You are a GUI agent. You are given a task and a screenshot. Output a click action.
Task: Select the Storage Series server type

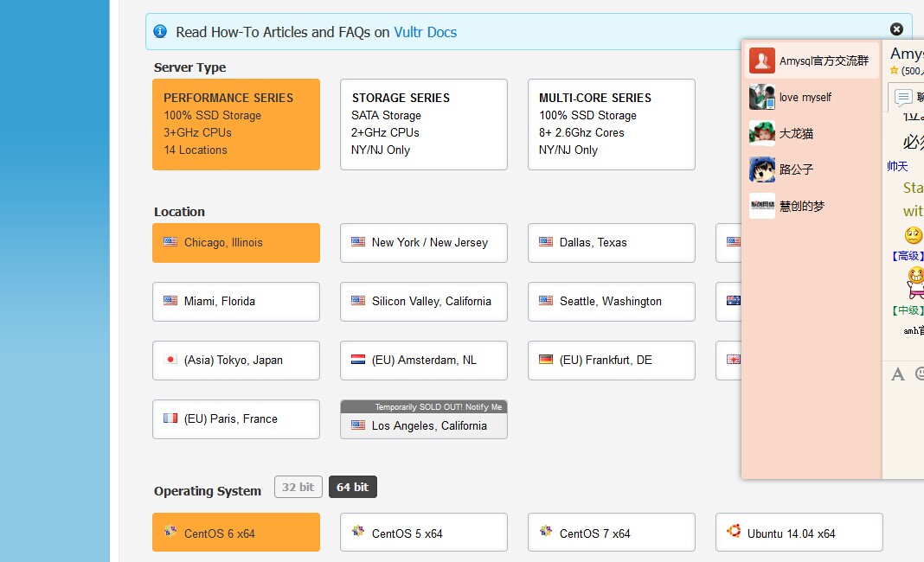click(x=423, y=125)
